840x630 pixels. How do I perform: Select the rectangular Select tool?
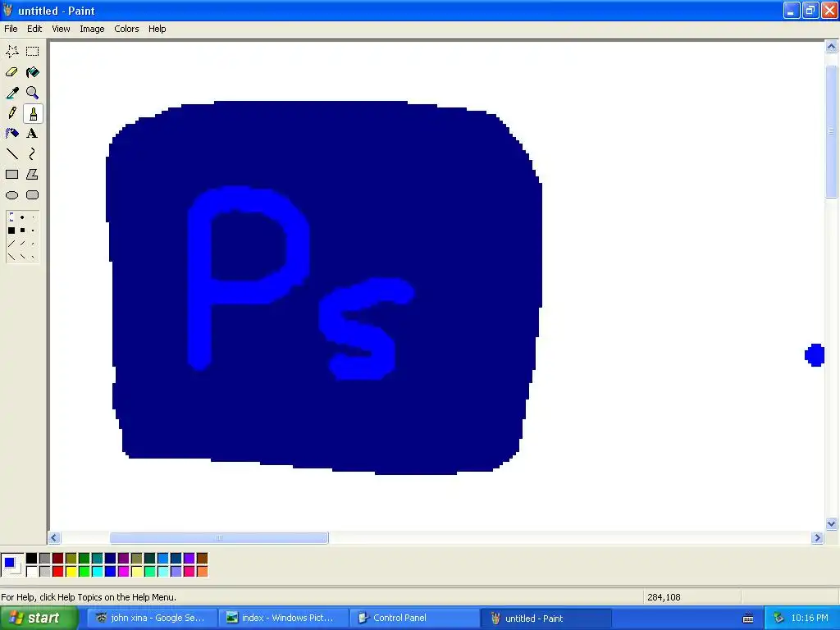[33, 52]
